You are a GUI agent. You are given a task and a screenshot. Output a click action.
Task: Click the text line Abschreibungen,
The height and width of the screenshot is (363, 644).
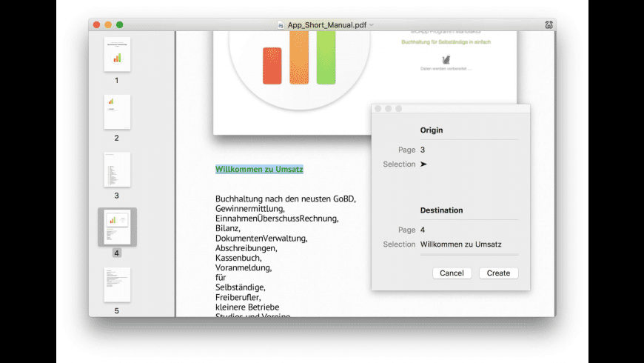[x=246, y=248]
